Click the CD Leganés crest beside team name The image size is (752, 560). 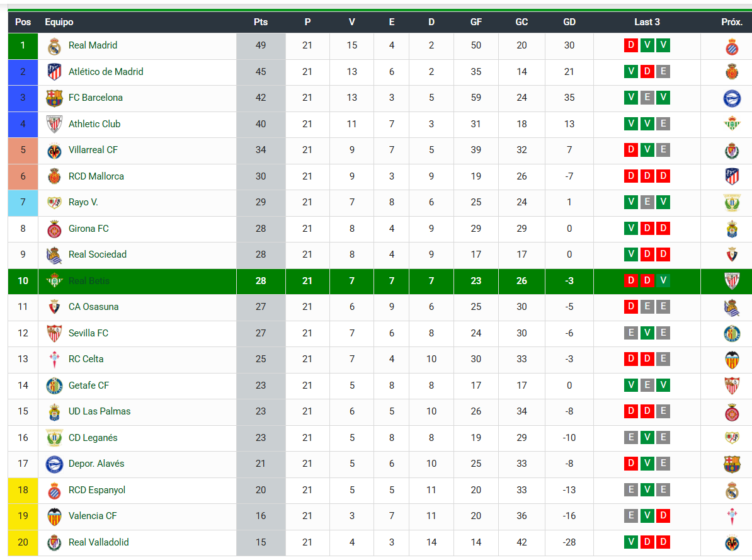[x=54, y=438]
